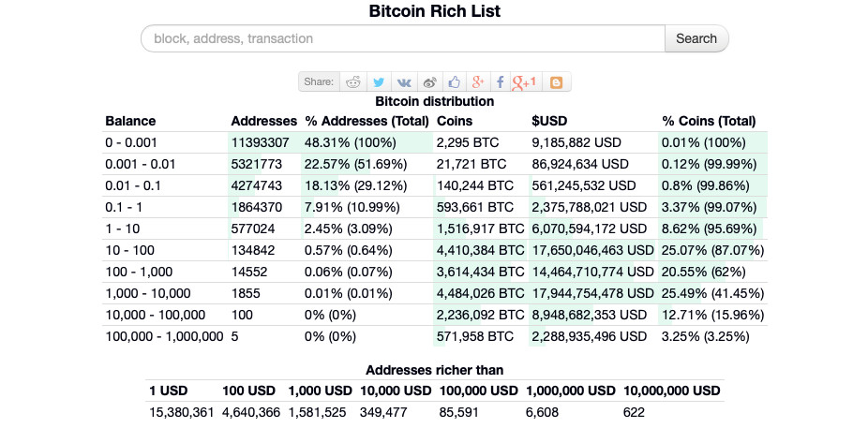Click the 140,244 BTC cell
The image size is (868, 428).
475,185
